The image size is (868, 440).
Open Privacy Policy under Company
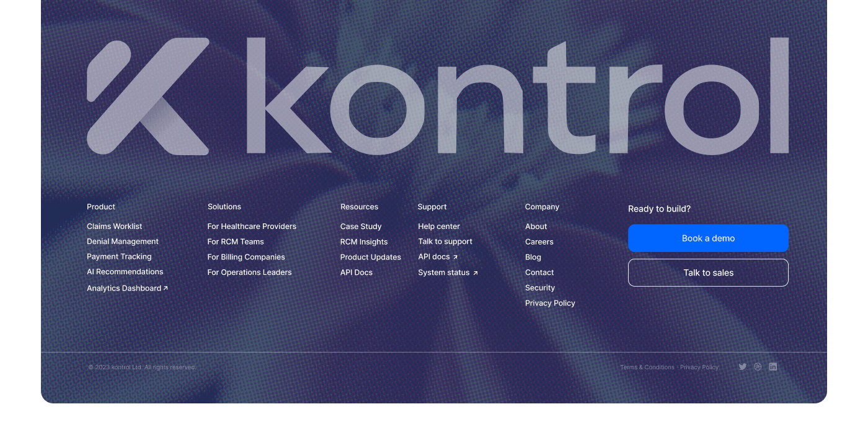point(550,303)
